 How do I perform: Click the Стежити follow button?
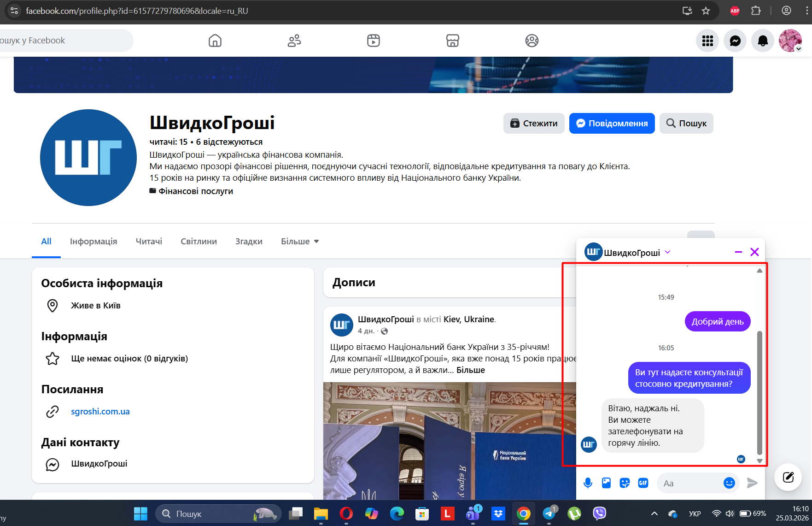coord(534,123)
